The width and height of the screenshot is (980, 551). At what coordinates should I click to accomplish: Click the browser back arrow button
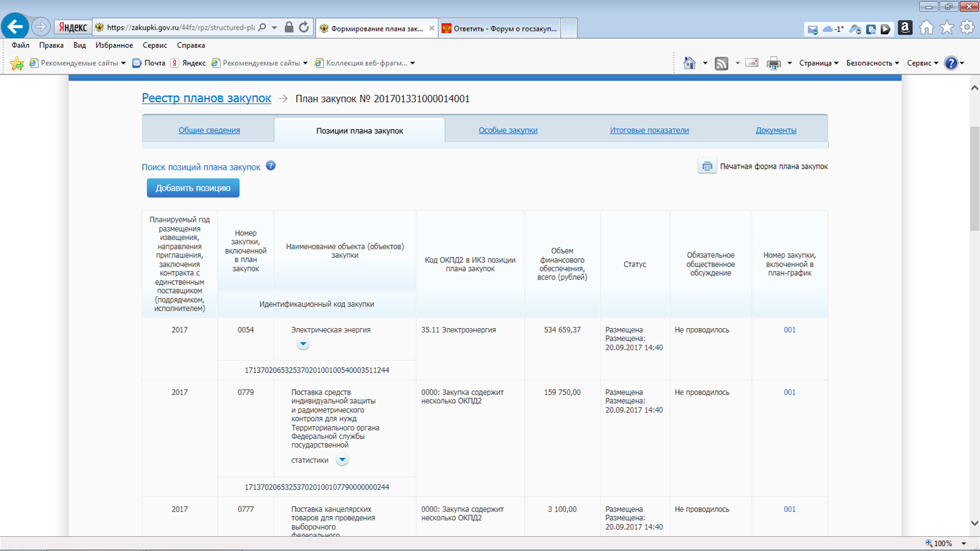[x=15, y=27]
